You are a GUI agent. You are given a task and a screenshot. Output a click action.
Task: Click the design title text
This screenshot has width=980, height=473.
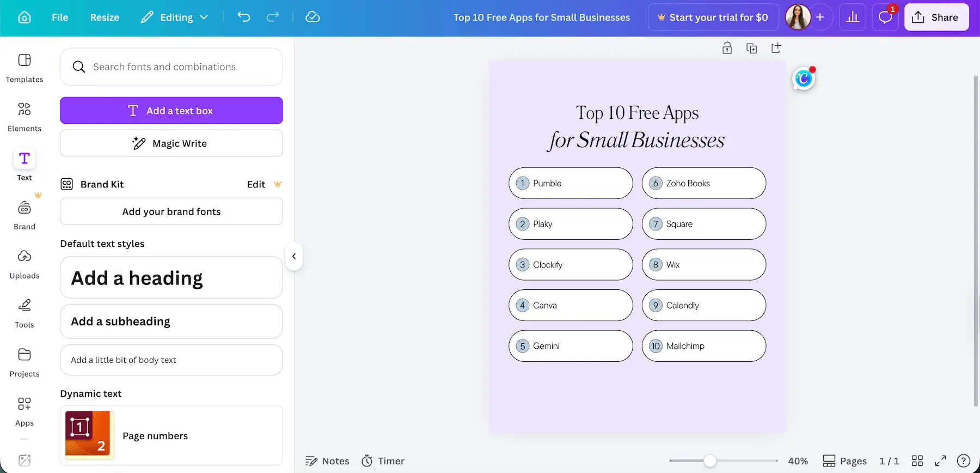pos(542,17)
